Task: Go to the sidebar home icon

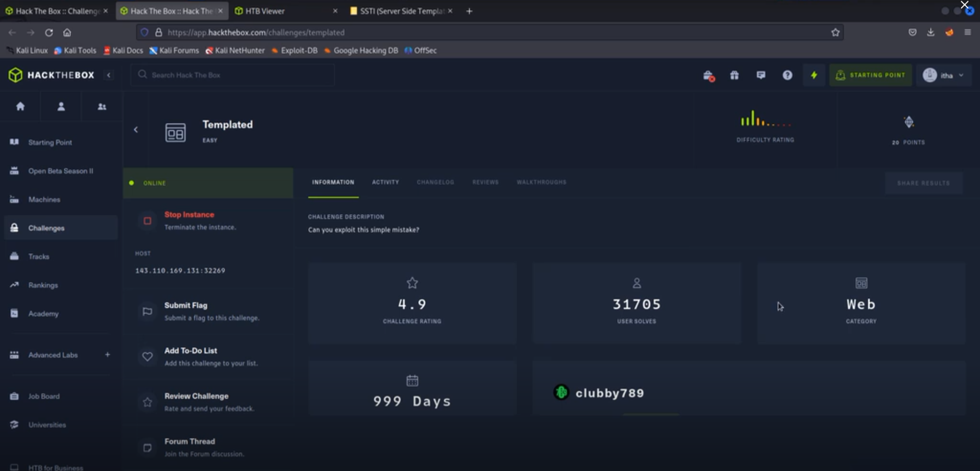Action: pos(20,106)
